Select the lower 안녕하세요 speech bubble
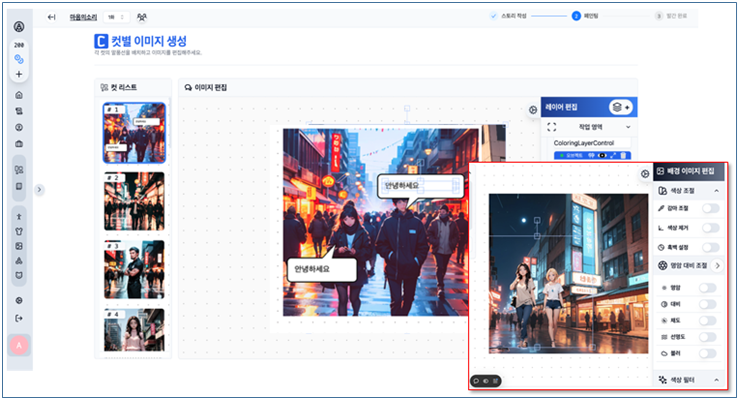739x401 pixels. click(x=322, y=269)
